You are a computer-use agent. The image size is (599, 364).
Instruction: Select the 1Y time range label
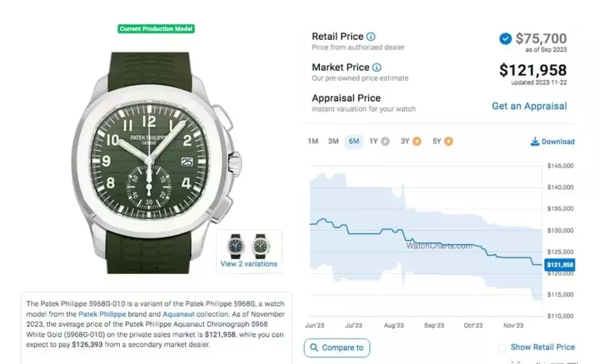[373, 142]
